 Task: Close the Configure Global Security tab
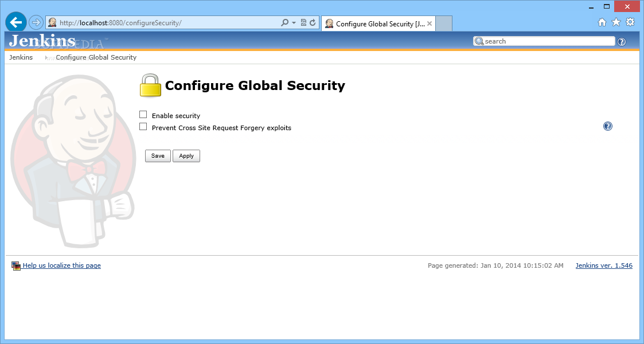point(429,24)
